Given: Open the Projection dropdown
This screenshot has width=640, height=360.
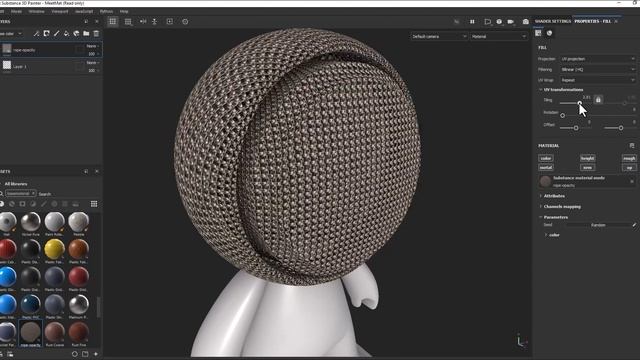Looking at the screenshot, I should (x=598, y=59).
